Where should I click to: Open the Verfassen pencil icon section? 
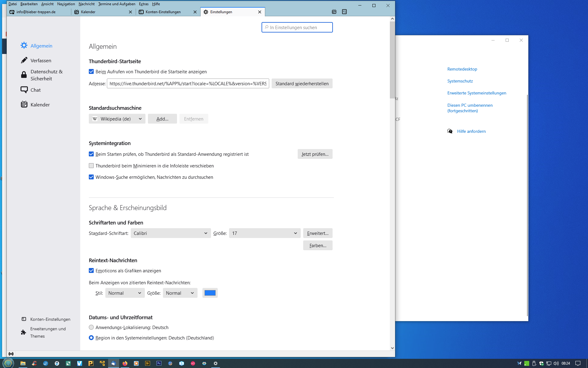point(24,60)
